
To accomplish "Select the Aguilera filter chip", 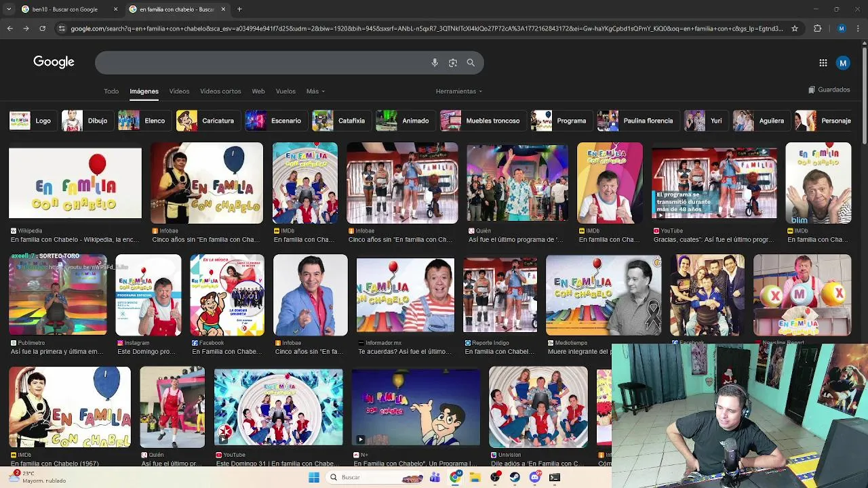I will (760, 121).
